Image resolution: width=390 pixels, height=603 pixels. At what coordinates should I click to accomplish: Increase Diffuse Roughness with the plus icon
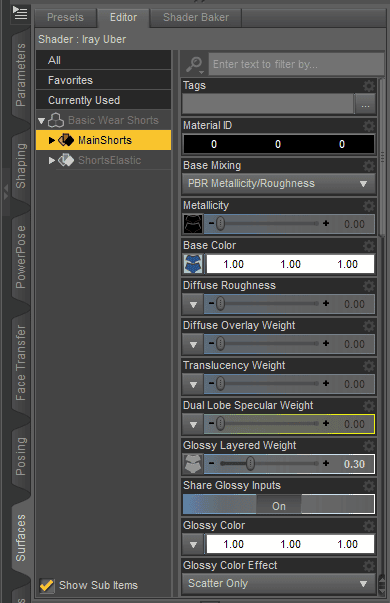coord(326,303)
